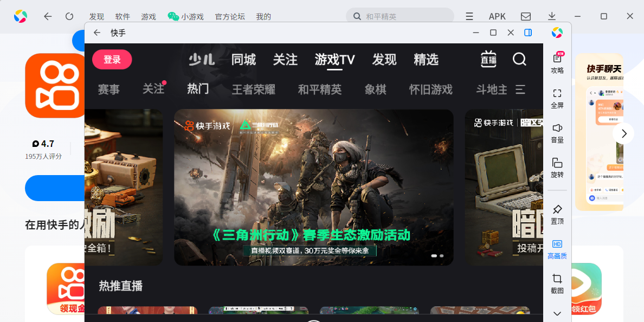Open the 暗区 banner on the right

(x=504, y=187)
